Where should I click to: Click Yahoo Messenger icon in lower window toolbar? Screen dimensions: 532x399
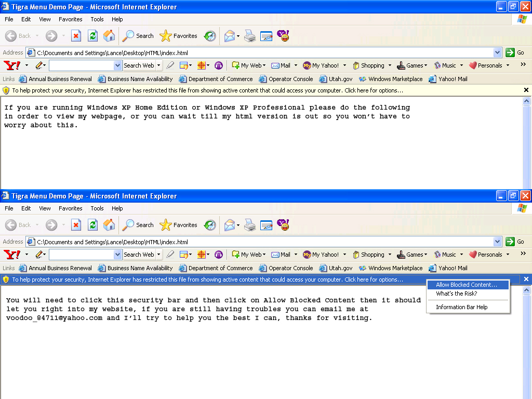click(x=283, y=224)
